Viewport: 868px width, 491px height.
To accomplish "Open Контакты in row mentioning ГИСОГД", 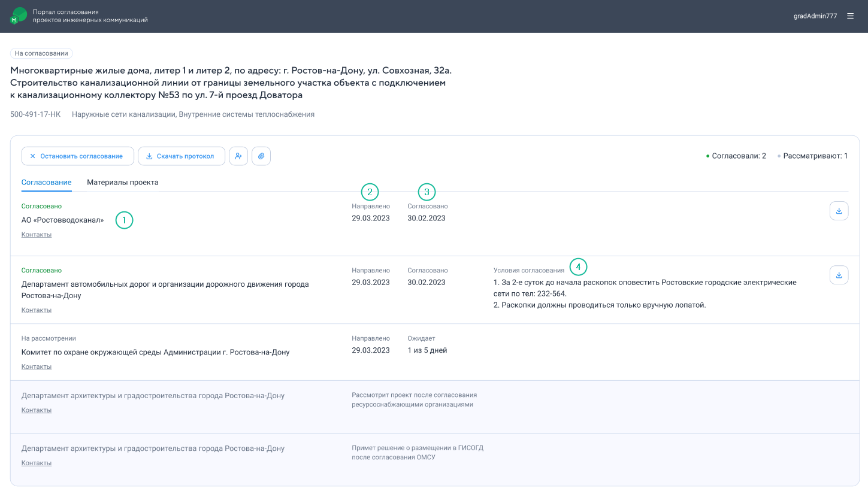I will click(37, 463).
